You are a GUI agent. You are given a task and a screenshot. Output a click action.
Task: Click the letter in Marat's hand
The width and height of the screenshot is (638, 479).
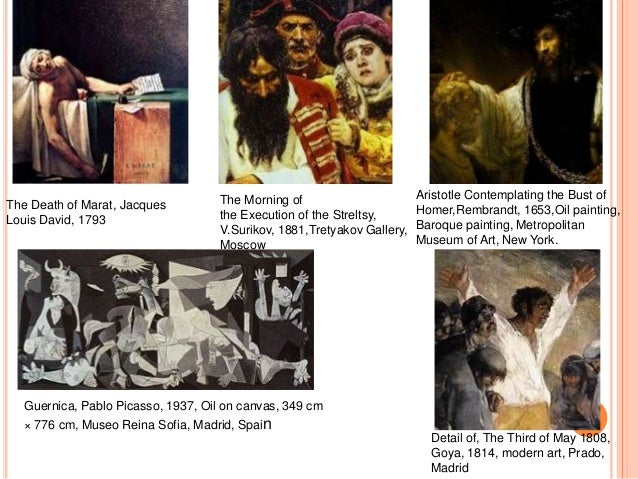[x=148, y=84]
